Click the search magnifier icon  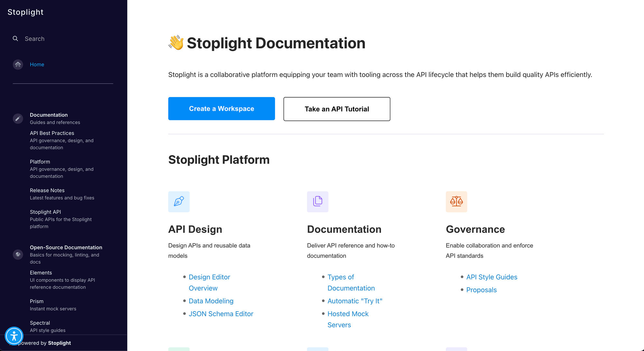15,38
